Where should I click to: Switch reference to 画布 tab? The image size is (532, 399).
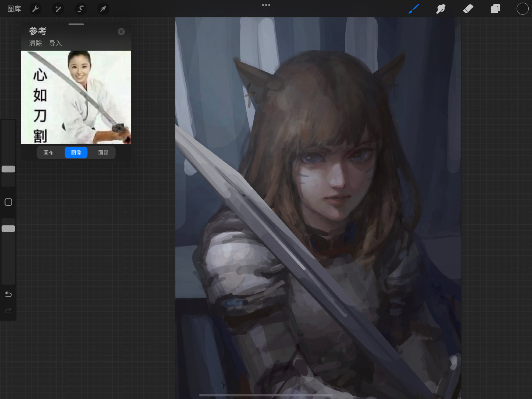(x=49, y=153)
